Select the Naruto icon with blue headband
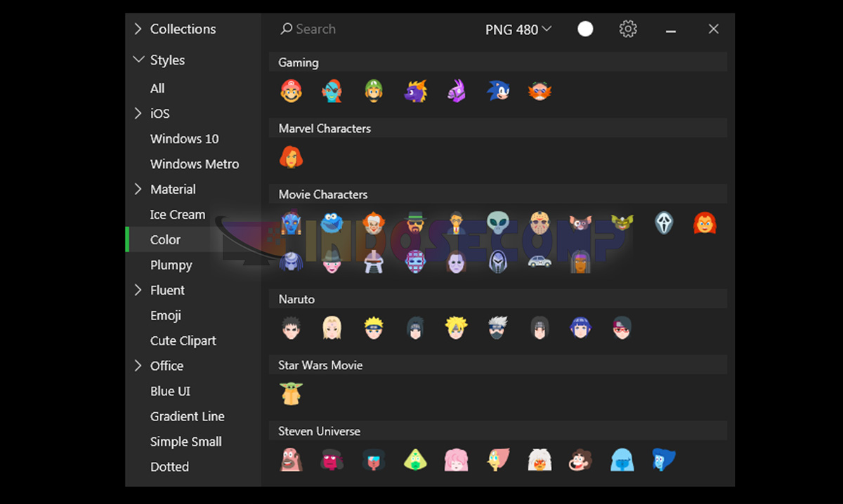The image size is (843, 504). pyautogui.click(x=374, y=328)
